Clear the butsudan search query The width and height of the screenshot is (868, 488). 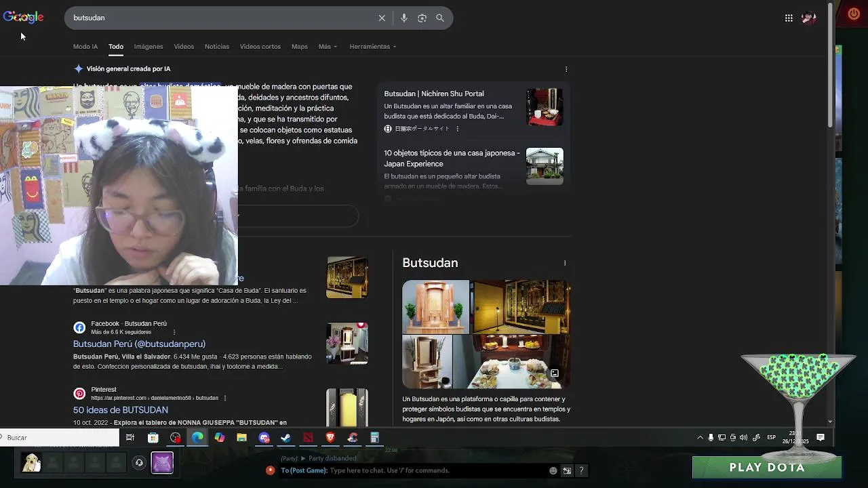382,18
